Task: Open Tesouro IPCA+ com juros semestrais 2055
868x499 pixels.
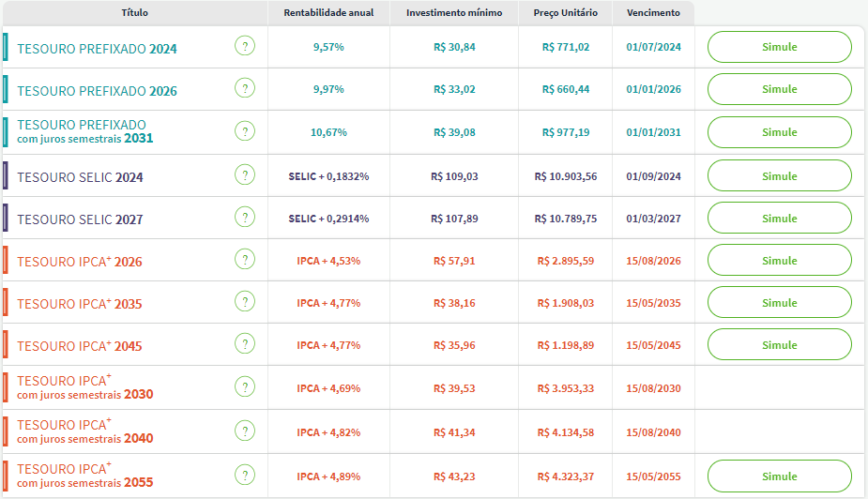Action: pos(85,476)
